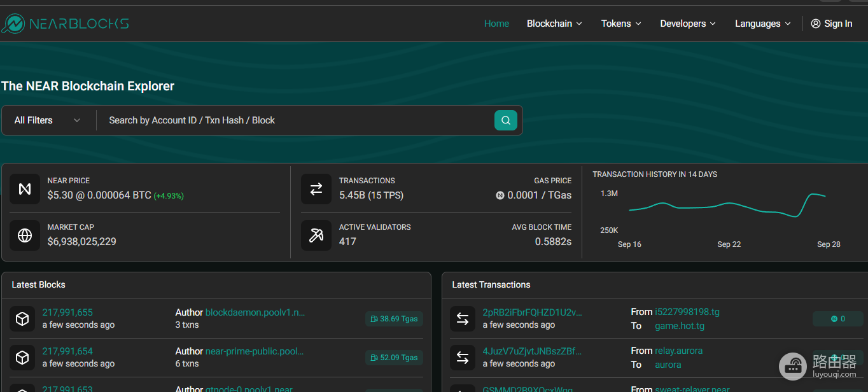The width and height of the screenshot is (868, 392).
Task: Click the transaction icon beside 2pRB2iFbrFQHZD1U2v
Action: click(463, 319)
